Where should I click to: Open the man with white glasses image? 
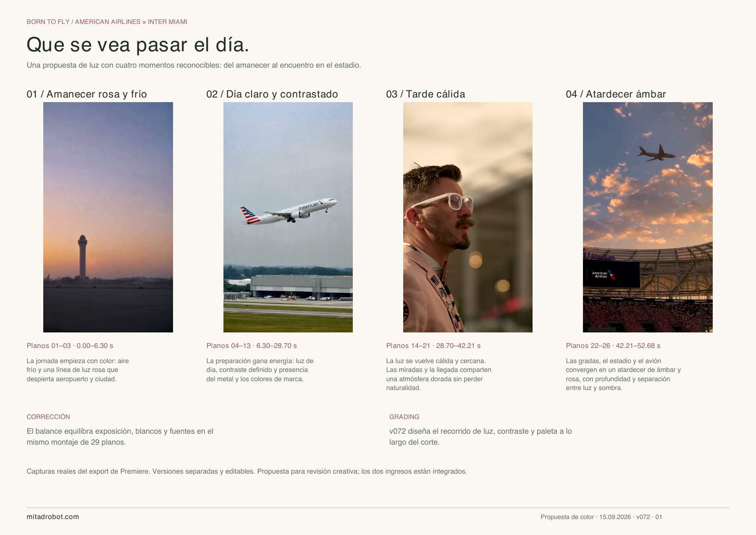coord(468,217)
